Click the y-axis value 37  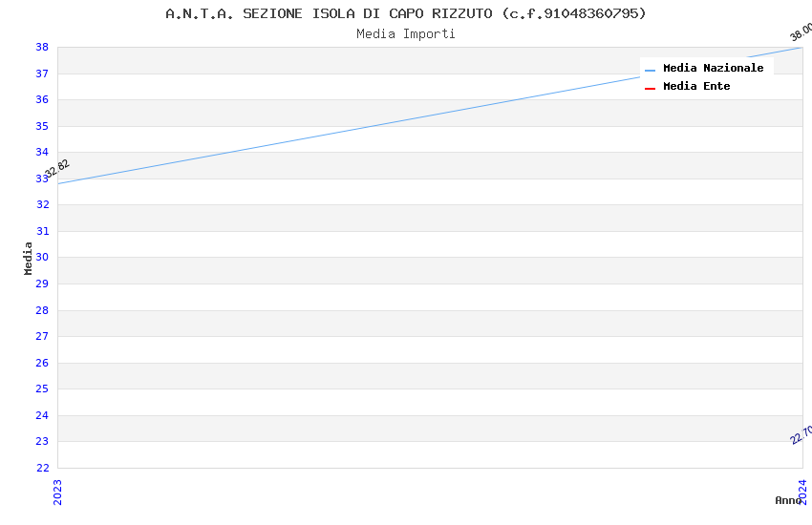pos(42,73)
